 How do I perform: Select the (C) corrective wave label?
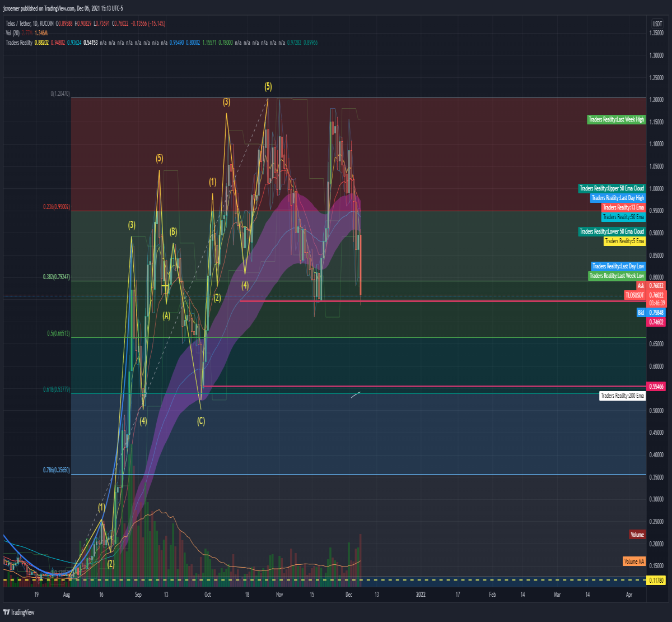click(x=201, y=421)
